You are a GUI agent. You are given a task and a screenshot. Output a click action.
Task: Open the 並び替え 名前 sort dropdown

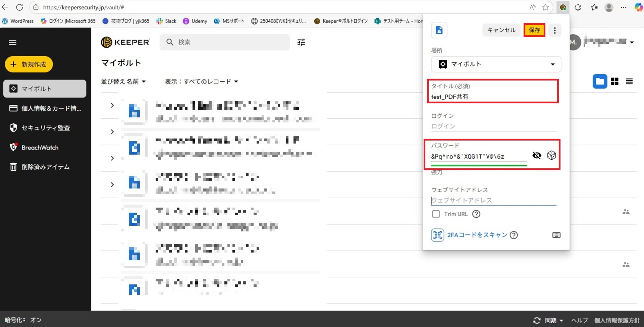point(123,81)
